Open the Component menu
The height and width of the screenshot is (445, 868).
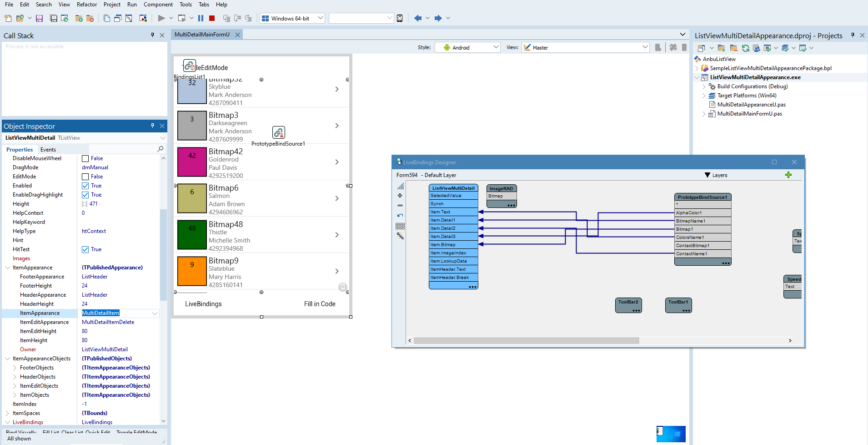point(158,5)
